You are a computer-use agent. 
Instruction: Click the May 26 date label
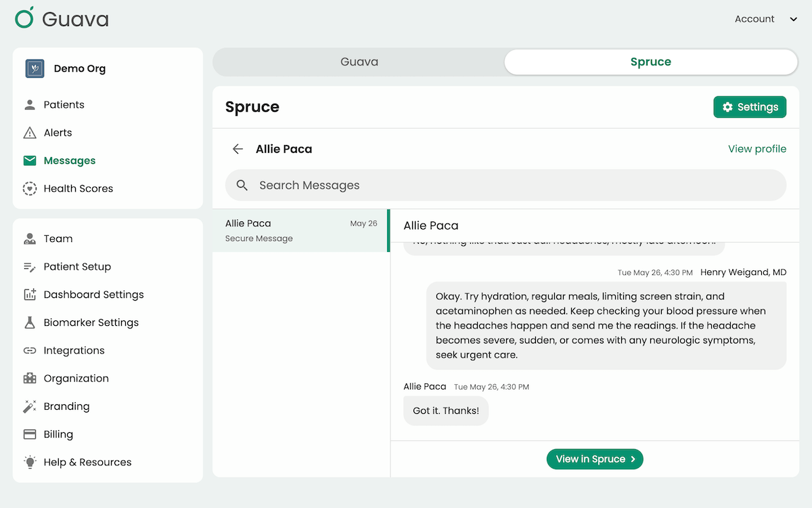(363, 224)
